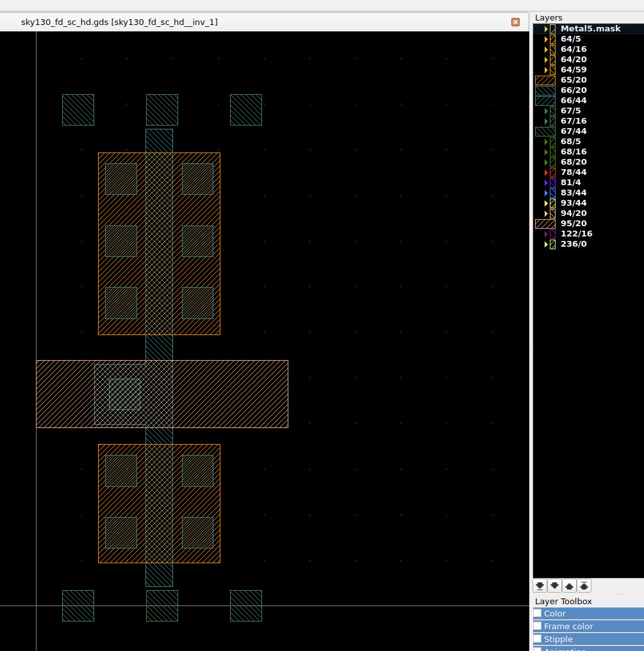Enable the Frame color checkbox

(x=538, y=626)
